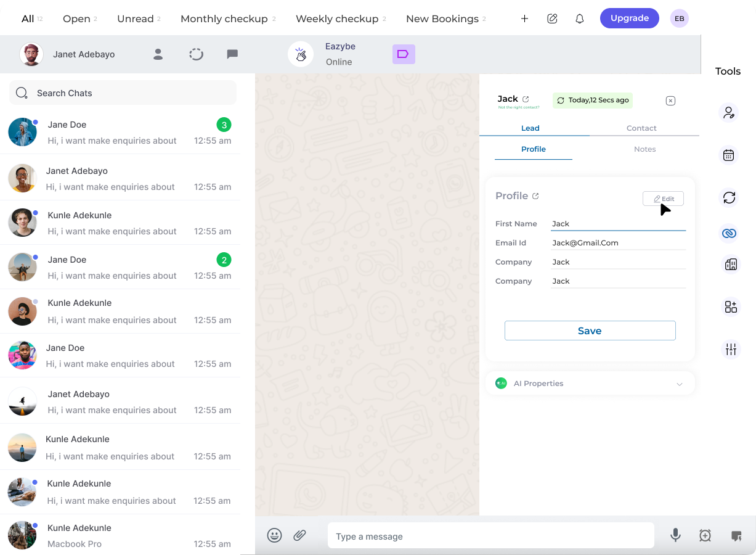The width and height of the screenshot is (756, 555).
Task: Open the company tool in the Tools sidebar
Action: (x=729, y=264)
